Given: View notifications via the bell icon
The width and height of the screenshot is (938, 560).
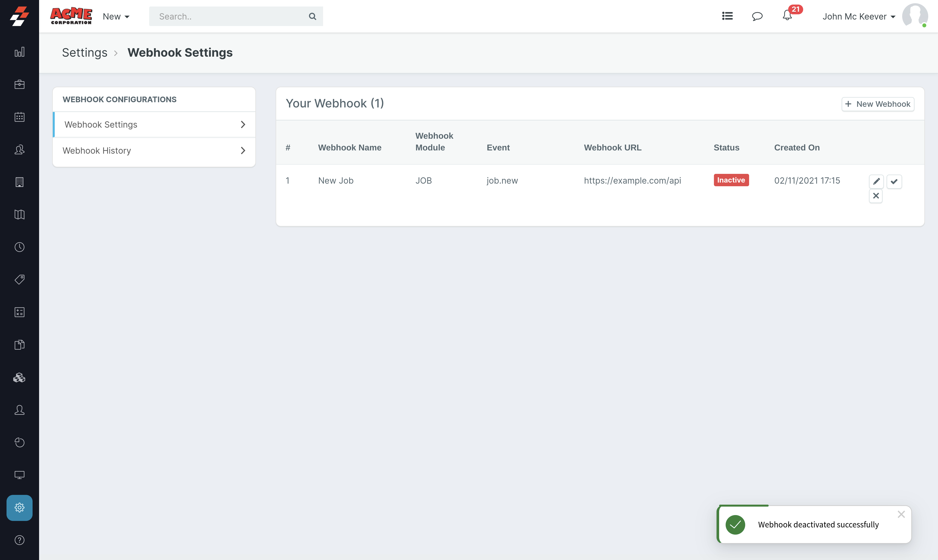Looking at the screenshot, I should click(x=787, y=16).
